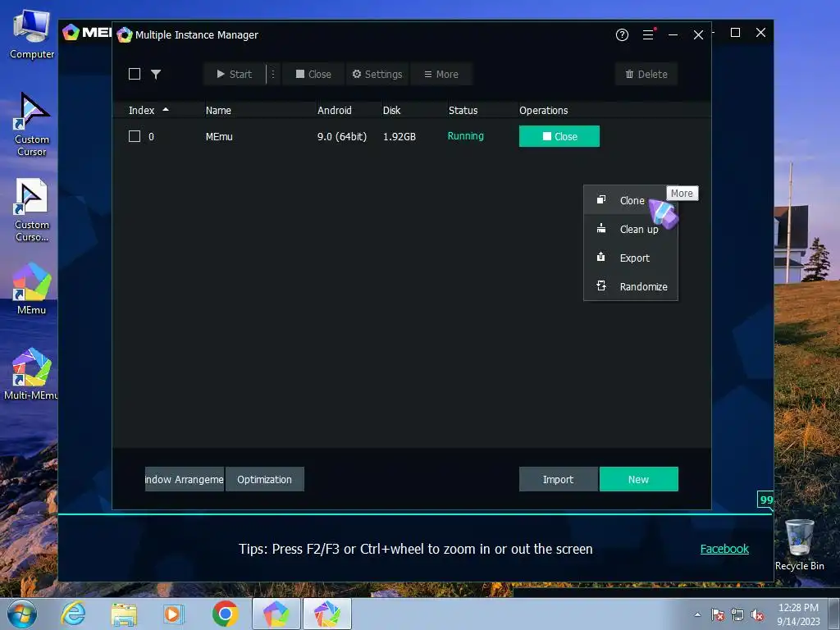Image resolution: width=840 pixels, height=630 pixels.
Task: Show hidden tray icons arrow
Action: click(x=697, y=614)
